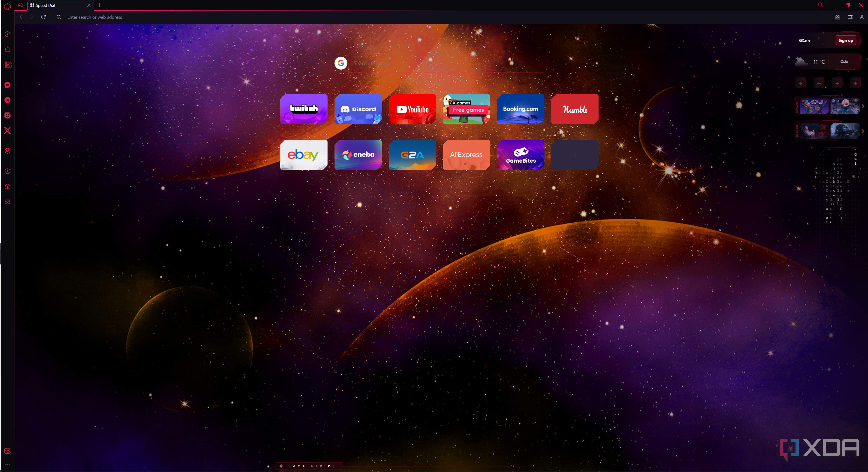Viewport: 868px width, 472px height.
Task: Open Settings gear icon in sidebar
Action: coord(7,202)
